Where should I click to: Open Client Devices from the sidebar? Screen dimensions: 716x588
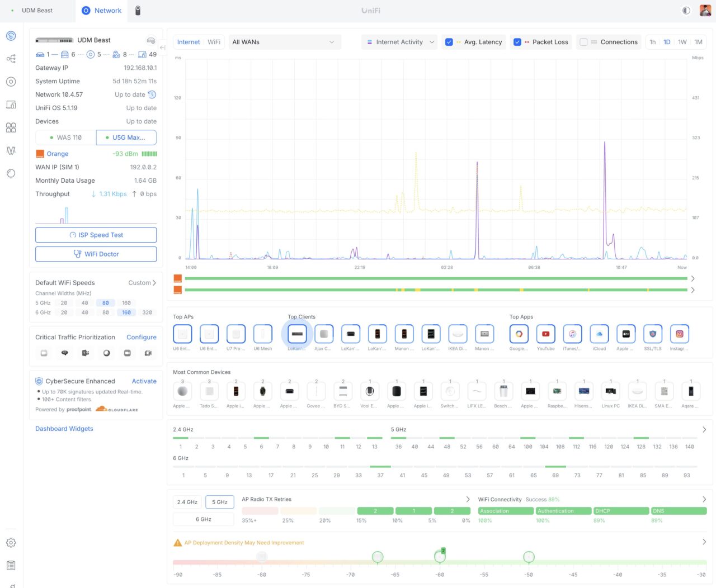(x=11, y=105)
